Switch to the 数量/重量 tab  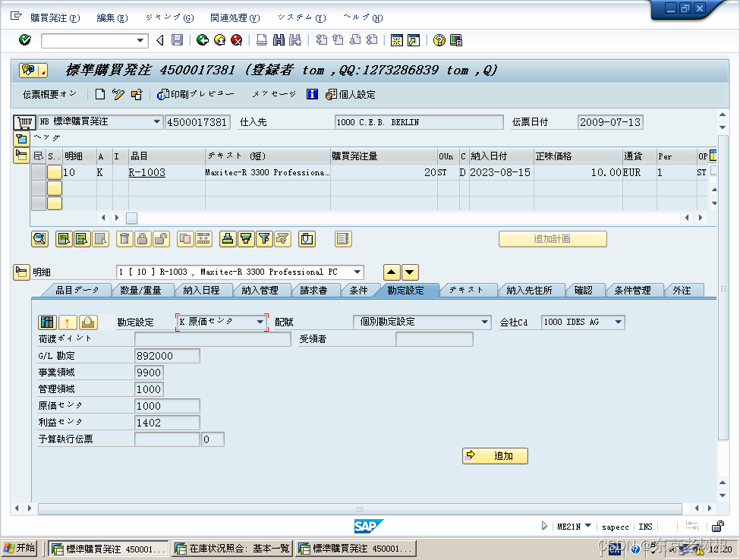click(140, 290)
